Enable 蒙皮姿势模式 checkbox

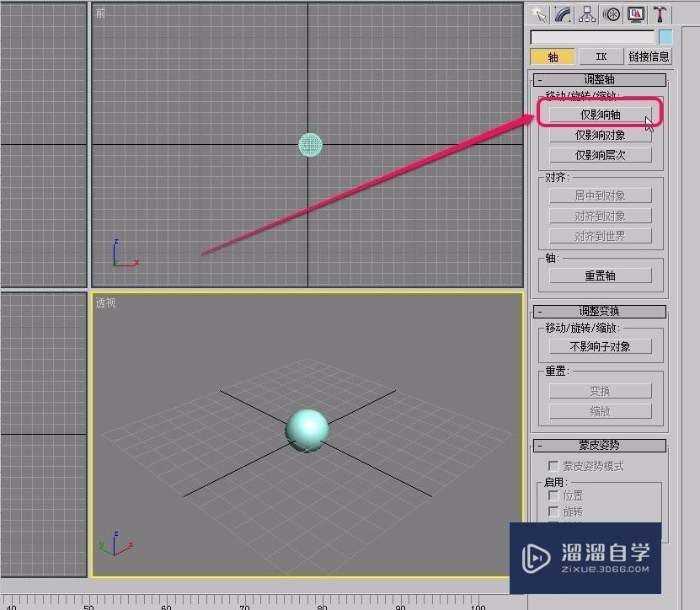pos(553,466)
